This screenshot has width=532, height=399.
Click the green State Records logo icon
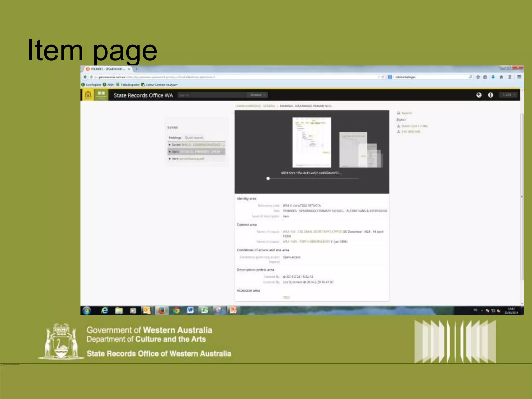click(x=101, y=95)
